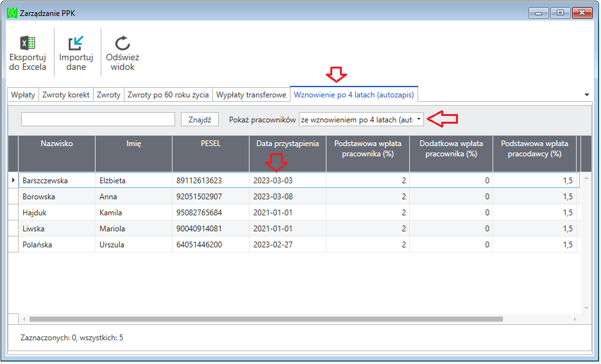This screenshot has width=601, height=364.
Task: Click Dodatkowa wpłata pracownika (%) header
Action: 451,154
